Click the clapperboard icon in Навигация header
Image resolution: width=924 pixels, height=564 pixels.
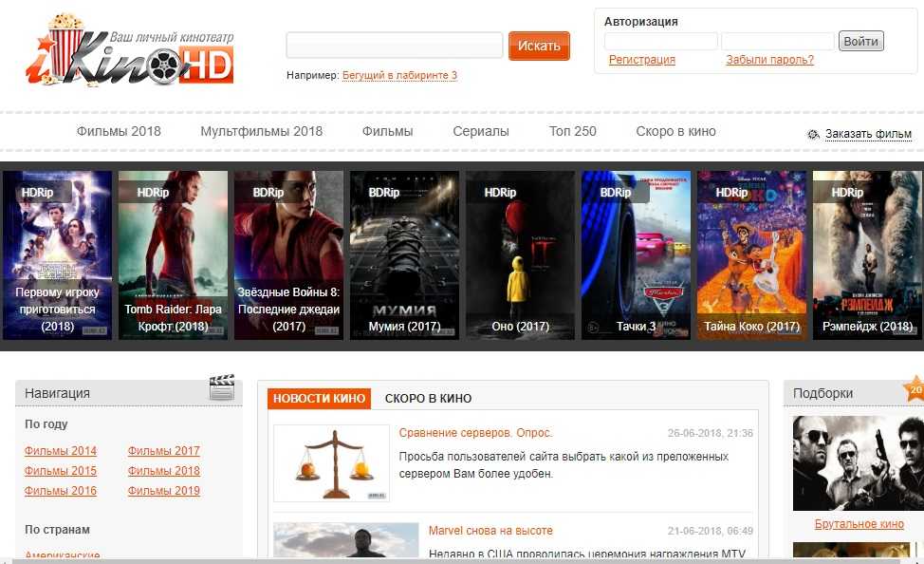222,387
